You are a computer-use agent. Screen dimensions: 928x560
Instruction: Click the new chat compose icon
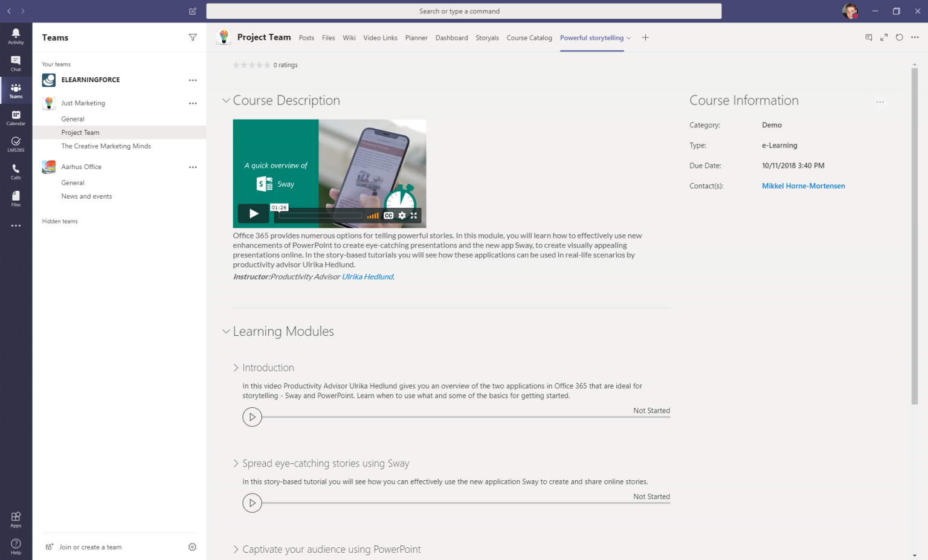tap(193, 11)
